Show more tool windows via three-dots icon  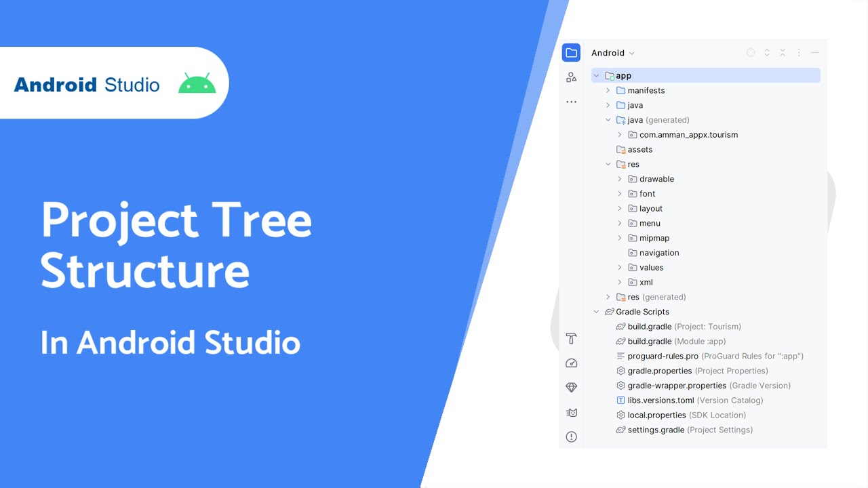click(571, 102)
